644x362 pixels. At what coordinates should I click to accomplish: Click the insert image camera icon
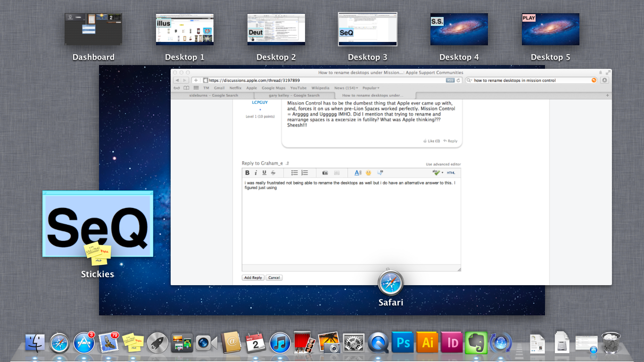pyautogui.click(x=325, y=173)
